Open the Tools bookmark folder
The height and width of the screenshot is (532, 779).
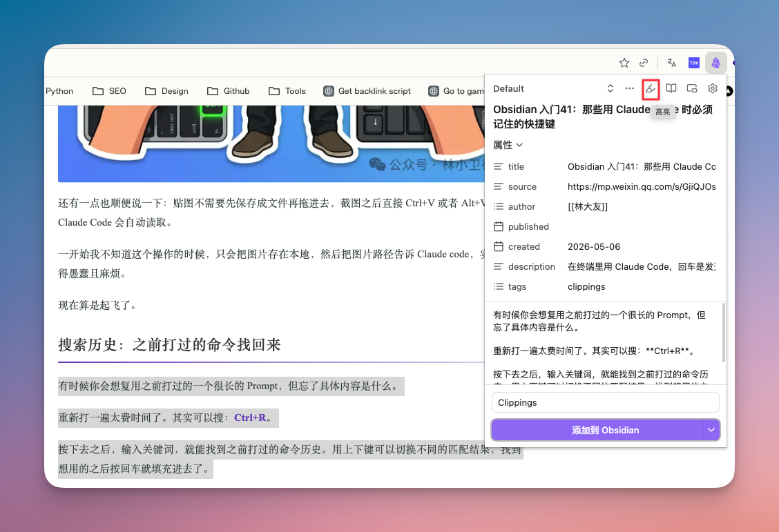pos(287,91)
